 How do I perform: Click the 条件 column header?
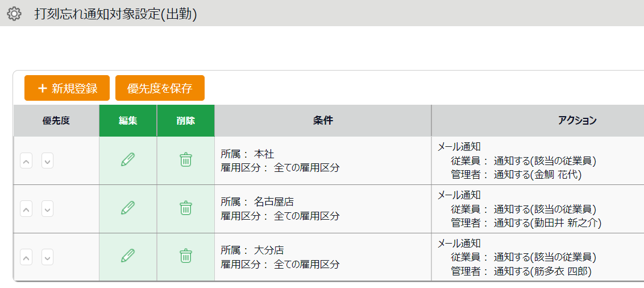click(x=323, y=121)
